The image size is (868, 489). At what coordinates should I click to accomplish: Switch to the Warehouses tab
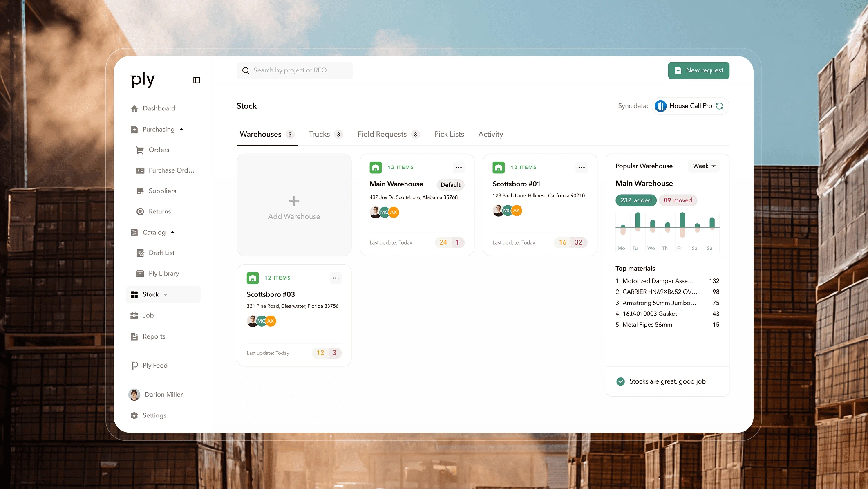click(x=267, y=134)
